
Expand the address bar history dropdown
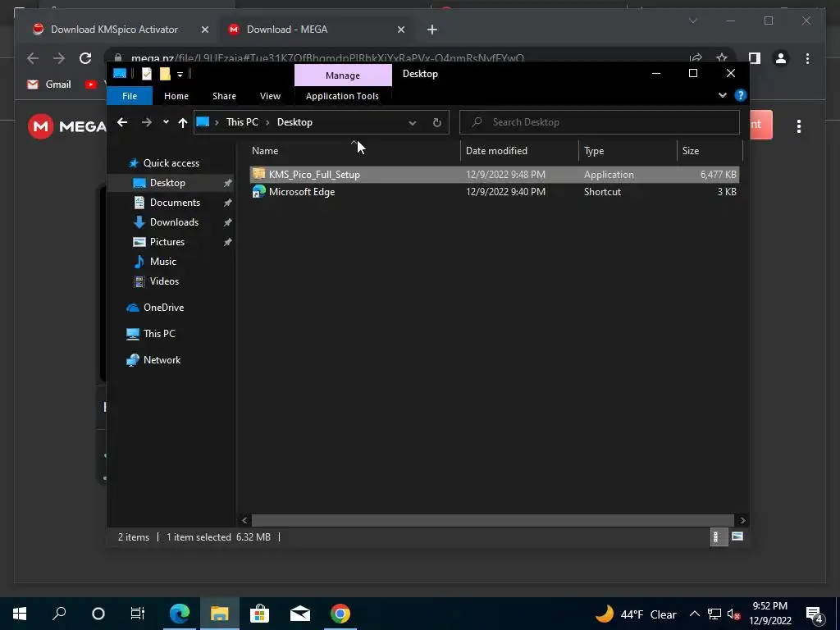click(x=413, y=123)
